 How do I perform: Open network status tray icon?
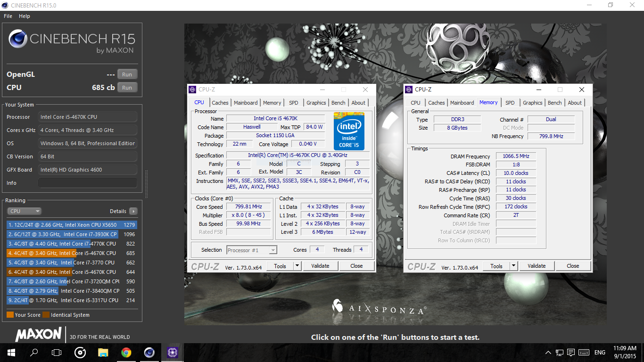tap(560, 353)
